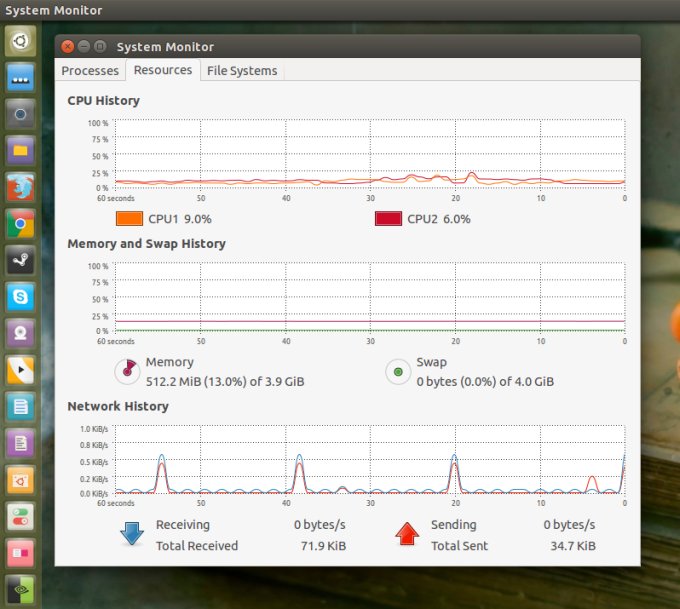Open the orange CPU1 color picker

(x=129, y=219)
